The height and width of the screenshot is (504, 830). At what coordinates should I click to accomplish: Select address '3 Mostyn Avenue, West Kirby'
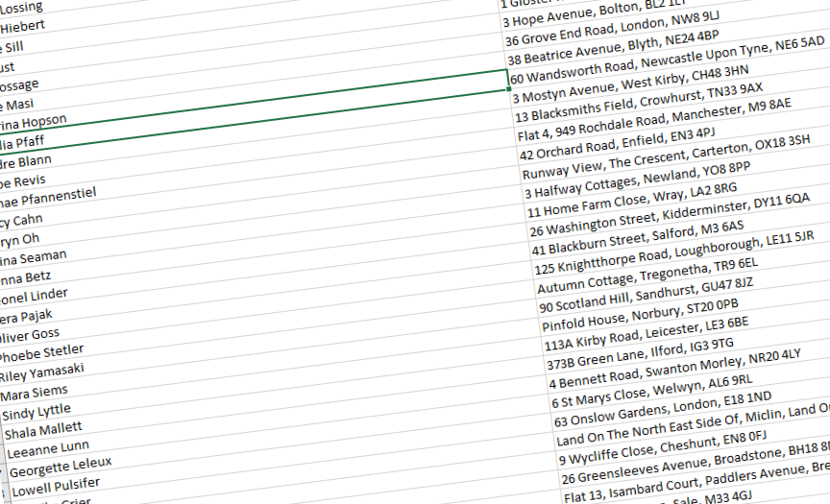630,84
